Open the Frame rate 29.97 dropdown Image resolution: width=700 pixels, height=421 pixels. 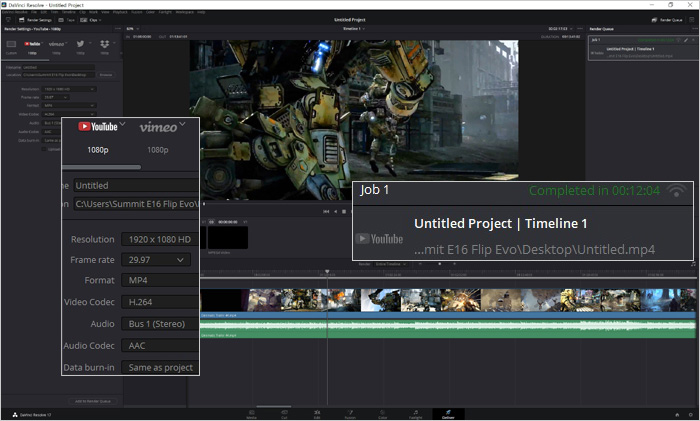tap(155, 260)
